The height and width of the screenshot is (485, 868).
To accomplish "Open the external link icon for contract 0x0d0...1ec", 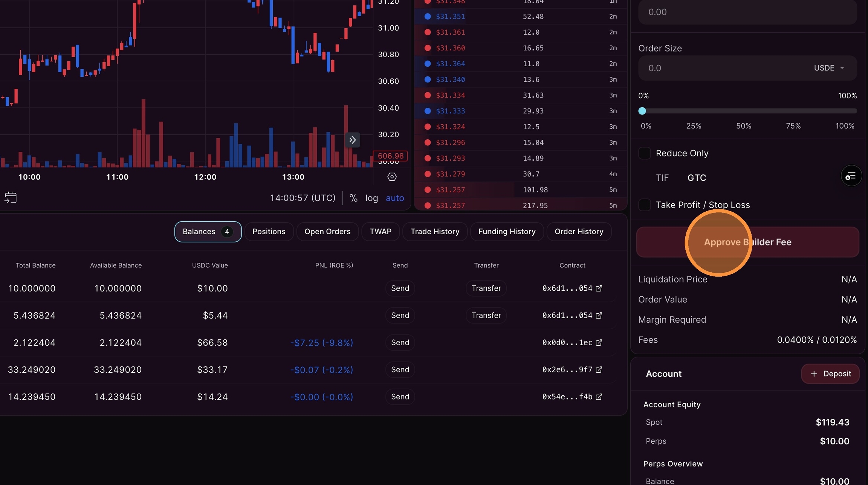I will 599,342.
